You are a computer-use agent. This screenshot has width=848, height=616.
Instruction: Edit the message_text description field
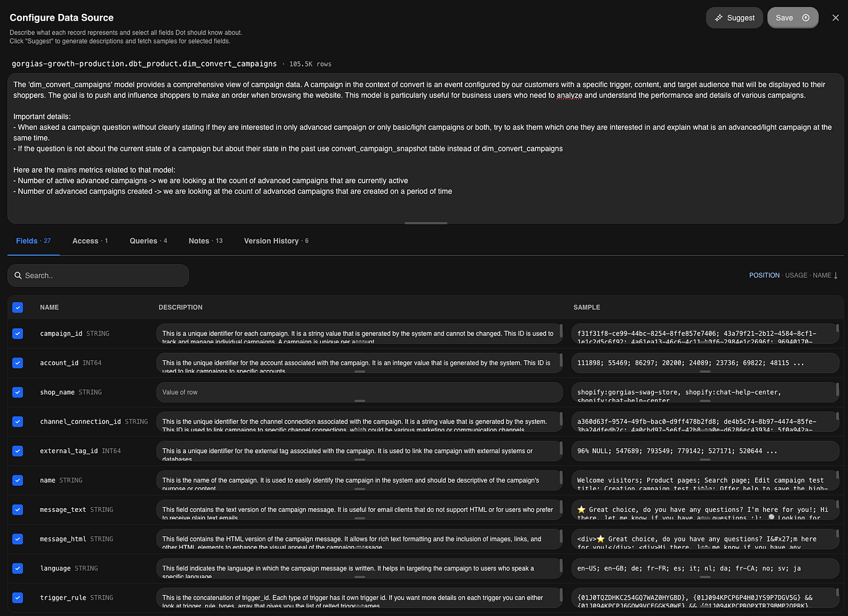point(359,510)
